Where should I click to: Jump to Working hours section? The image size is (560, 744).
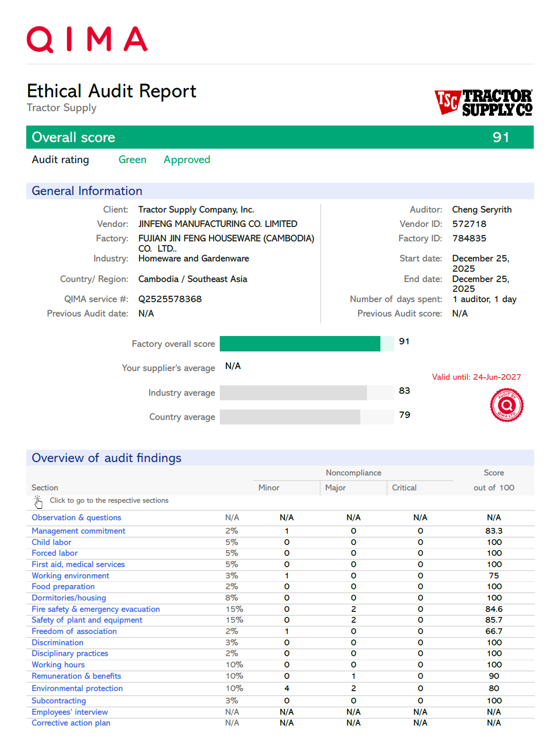58,665
